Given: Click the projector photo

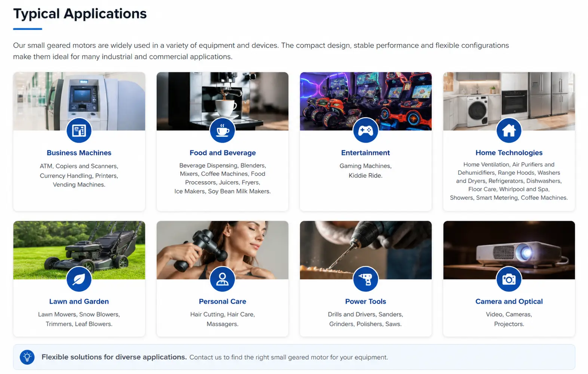Looking at the screenshot, I should [509, 250].
